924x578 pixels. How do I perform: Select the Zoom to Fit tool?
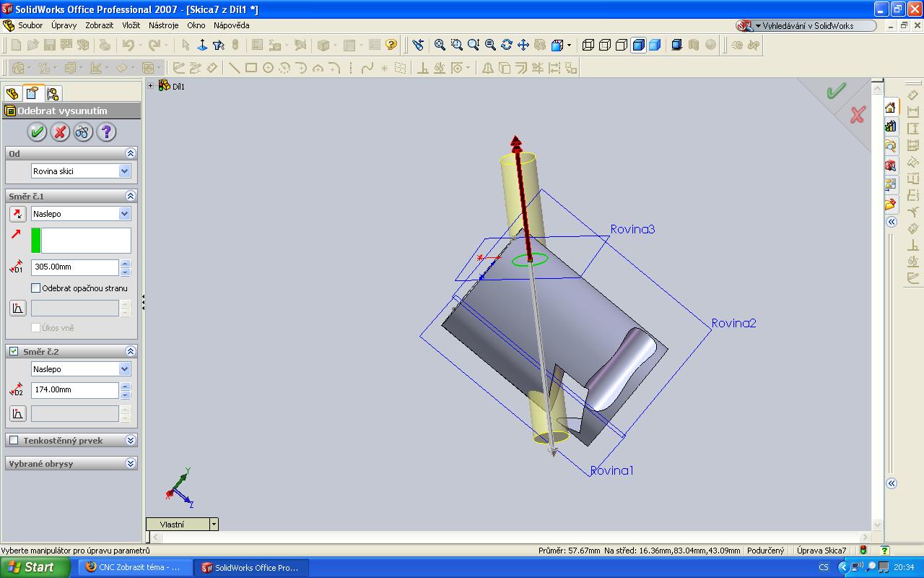440,45
